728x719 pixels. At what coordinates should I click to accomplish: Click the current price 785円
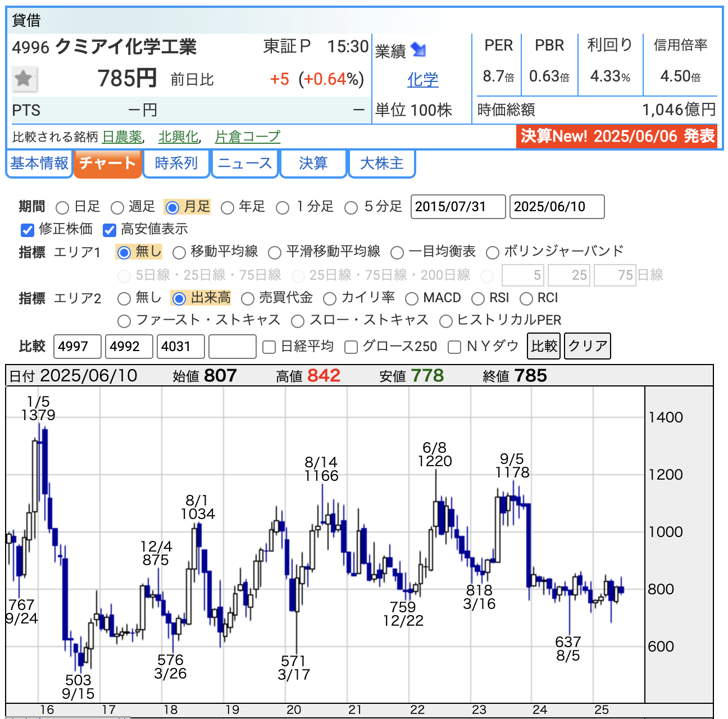click(x=127, y=78)
